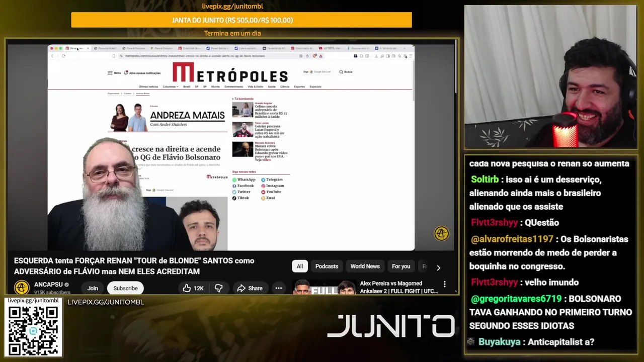Click the 'ANDREZA MATAIS' column header
Screen dimensions: 644x362
point(187,116)
